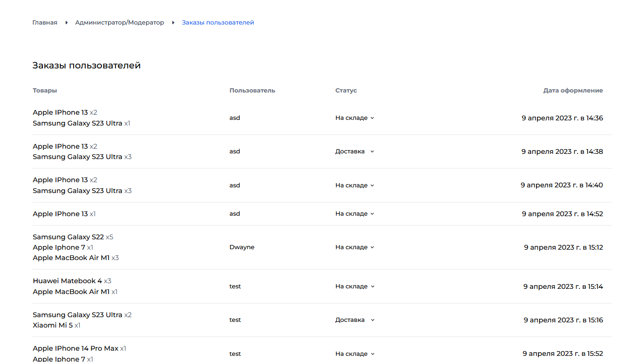Click the breadcrumb arrow after Главная
Screen dimensions: 644x362
tap(66, 22)
